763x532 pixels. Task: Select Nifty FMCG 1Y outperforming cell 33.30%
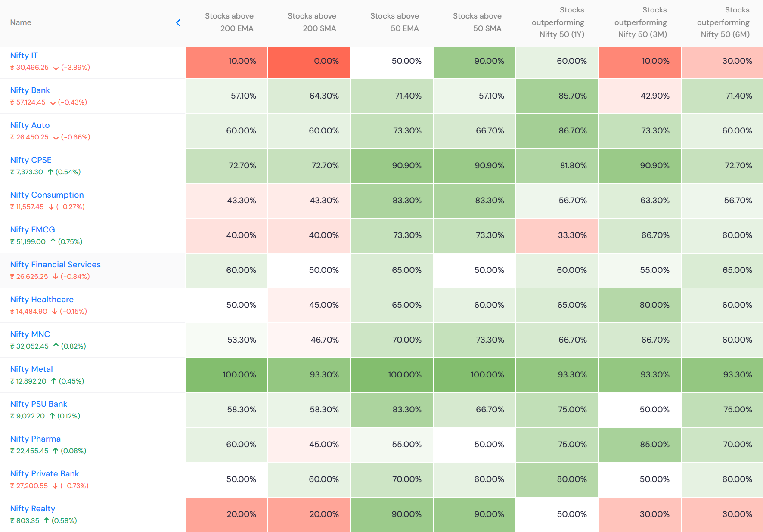[x=557, y=236]
